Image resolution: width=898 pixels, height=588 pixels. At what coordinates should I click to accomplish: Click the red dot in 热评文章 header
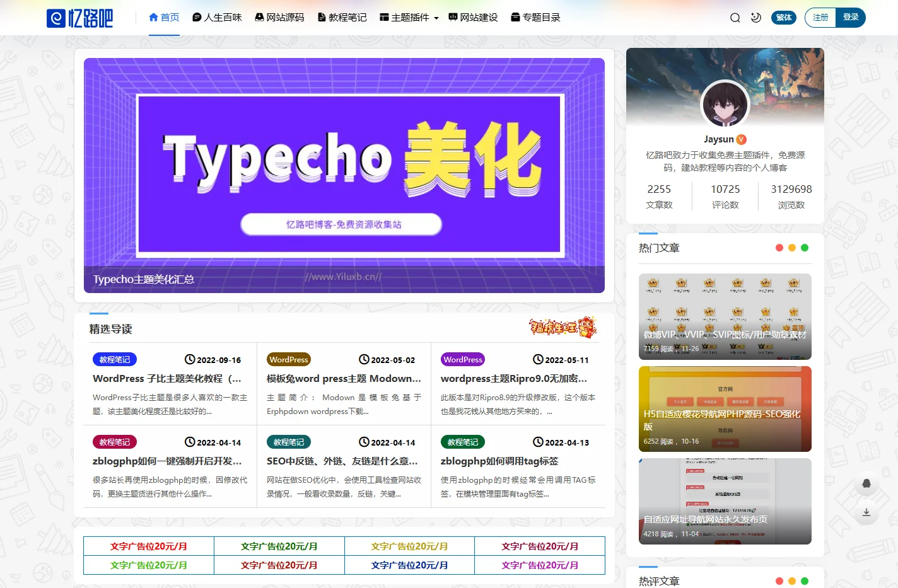click(779, 581)
